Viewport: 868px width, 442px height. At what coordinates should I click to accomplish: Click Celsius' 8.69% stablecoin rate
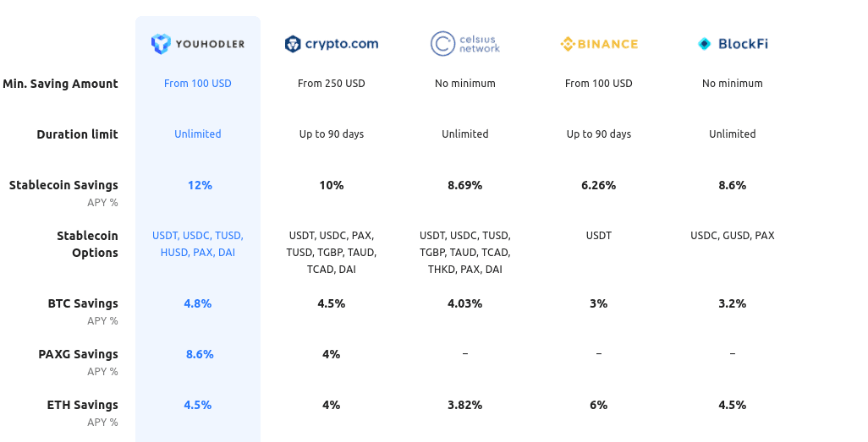[465, 185]
